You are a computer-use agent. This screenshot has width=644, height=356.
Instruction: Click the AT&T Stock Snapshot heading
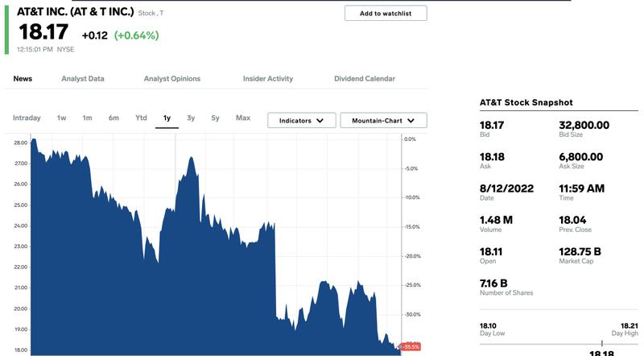(526, 102)
